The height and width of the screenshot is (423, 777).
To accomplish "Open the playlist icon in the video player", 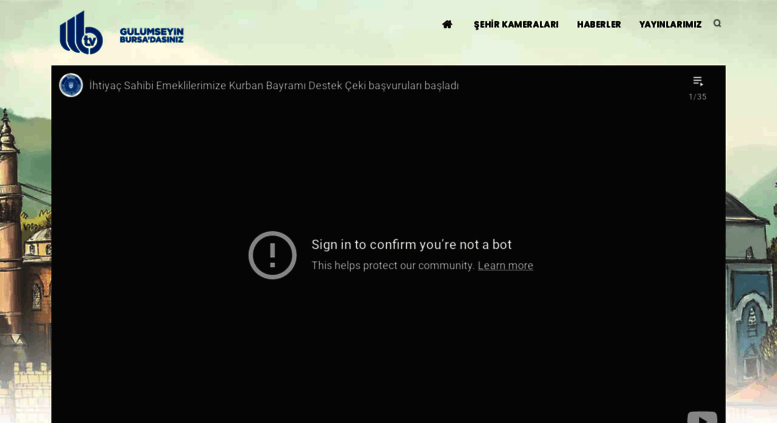I will [x=698, y=81].
